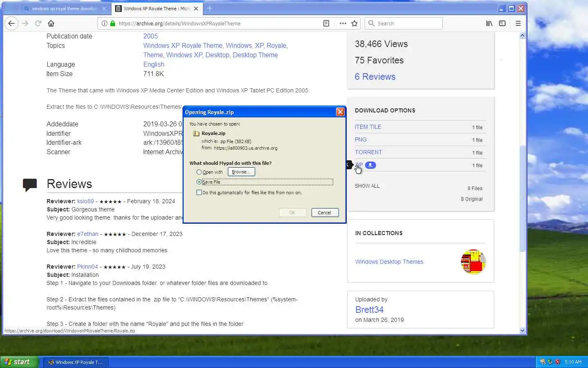Viewport: 588px width, 368px height.
Task: Click the '711.8K' item size value
Action: pos(154,74)
